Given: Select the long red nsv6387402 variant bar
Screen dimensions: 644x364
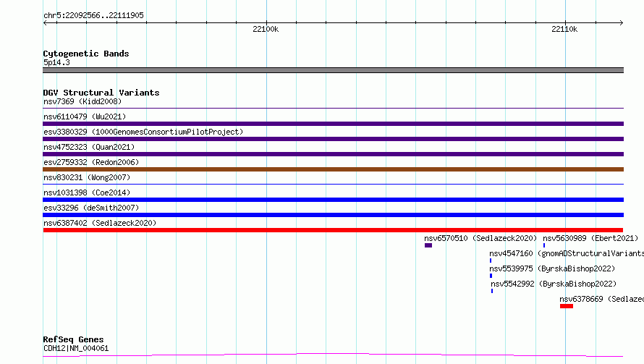Looking at the screenshot, I should point(333,230).
